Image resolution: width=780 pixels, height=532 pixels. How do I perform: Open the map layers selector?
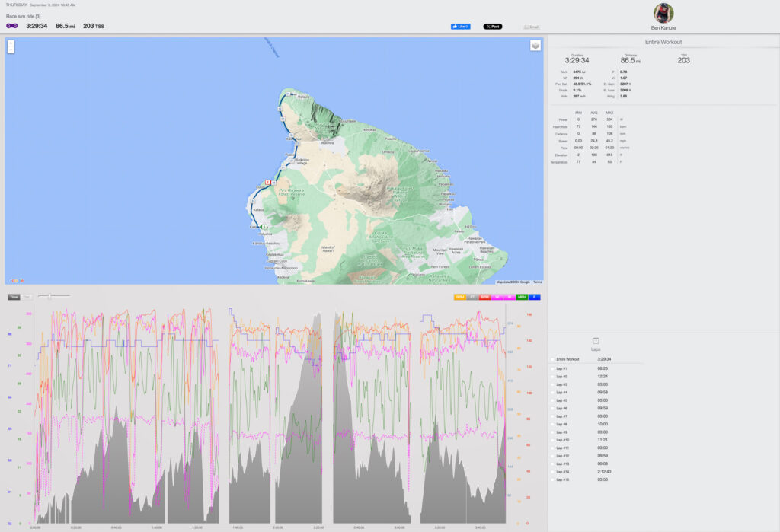tap(535, 46)
